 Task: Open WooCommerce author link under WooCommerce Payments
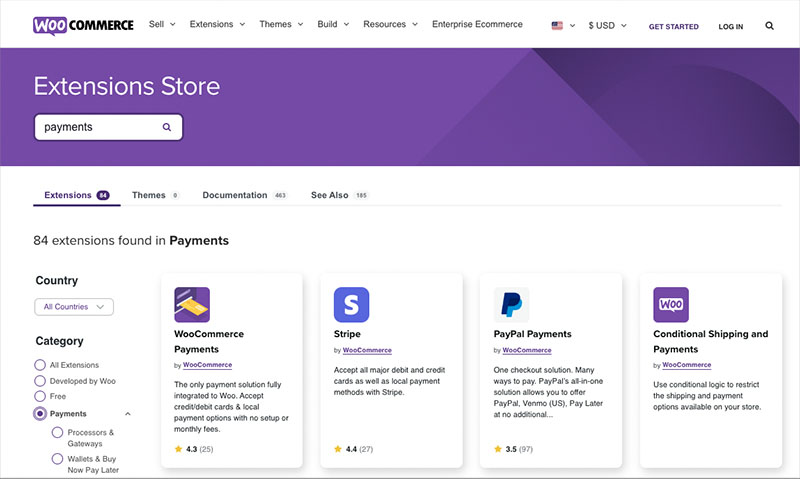[207, 365]
